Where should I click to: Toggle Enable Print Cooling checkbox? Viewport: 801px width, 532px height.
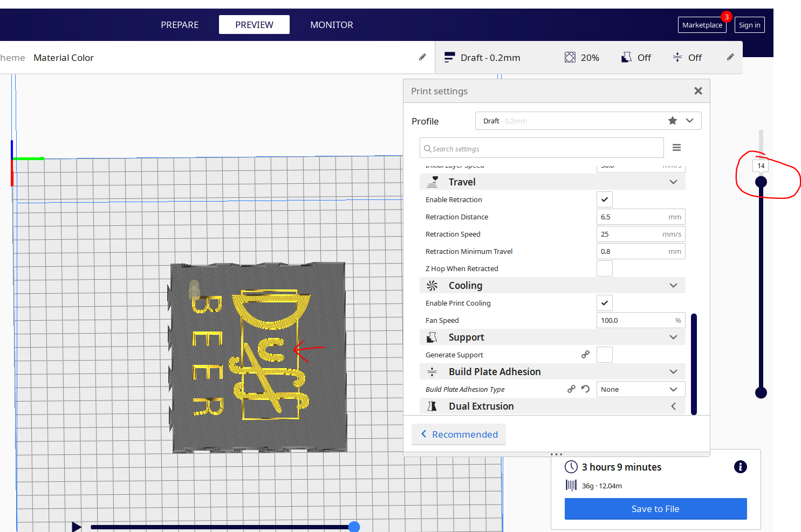(x=605, y=303)
